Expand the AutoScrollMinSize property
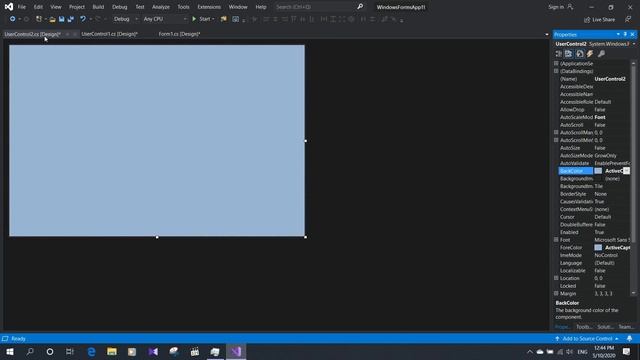 click(x=556, y=140)
